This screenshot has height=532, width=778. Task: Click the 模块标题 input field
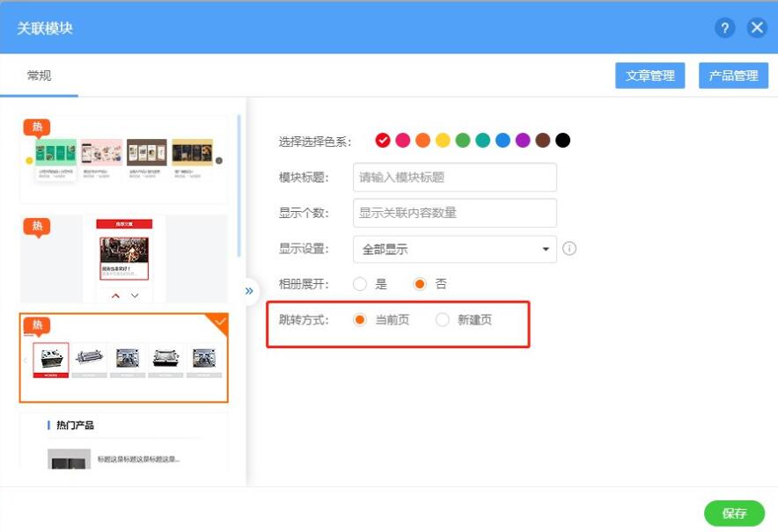454,177
